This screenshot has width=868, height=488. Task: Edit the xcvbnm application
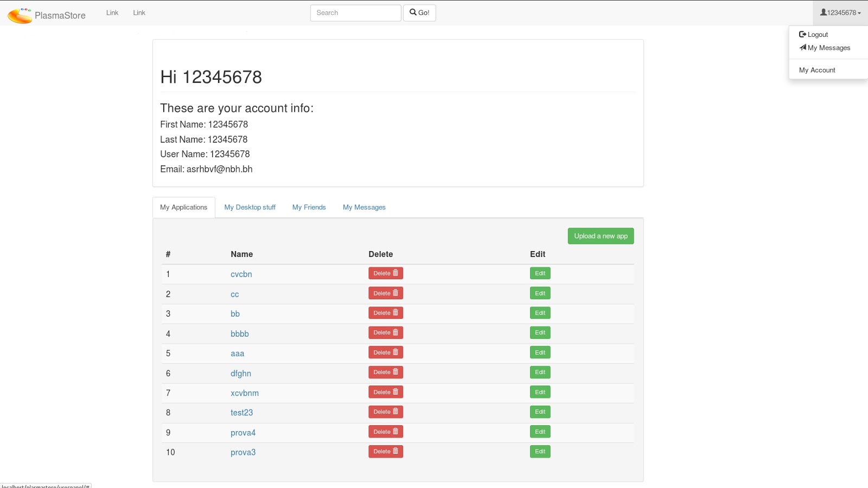click(540, 392)
